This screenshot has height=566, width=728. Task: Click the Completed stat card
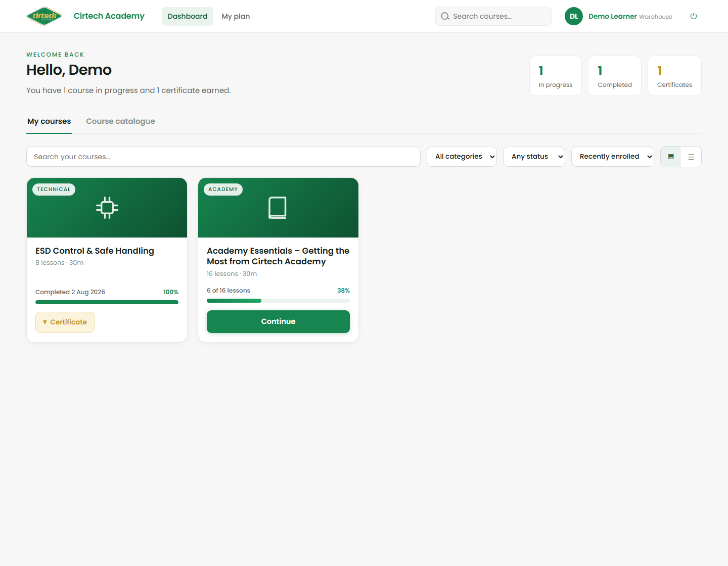(615, 76)
